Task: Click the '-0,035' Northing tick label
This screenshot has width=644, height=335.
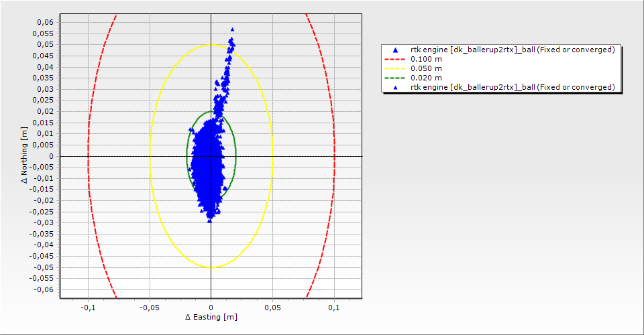Action: tap(42, 234)
